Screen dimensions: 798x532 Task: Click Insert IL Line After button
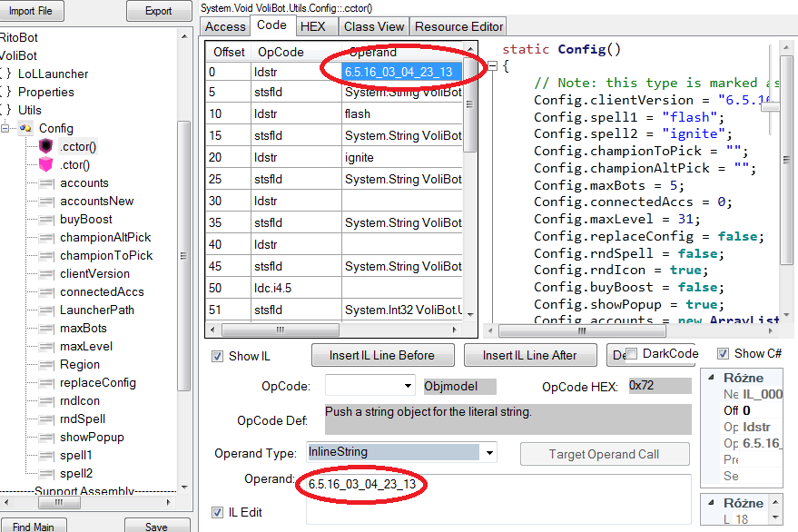[x=530, y=355]
